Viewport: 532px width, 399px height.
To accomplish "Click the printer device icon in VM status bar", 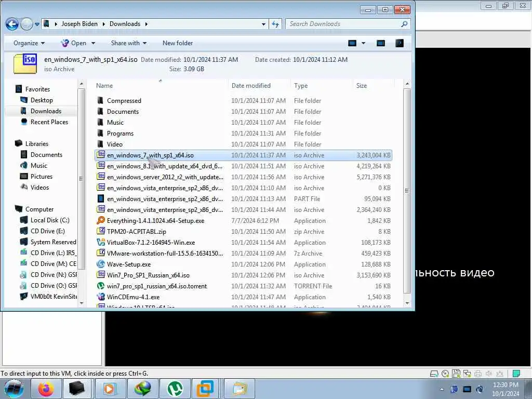I will (x=478, y=374).
